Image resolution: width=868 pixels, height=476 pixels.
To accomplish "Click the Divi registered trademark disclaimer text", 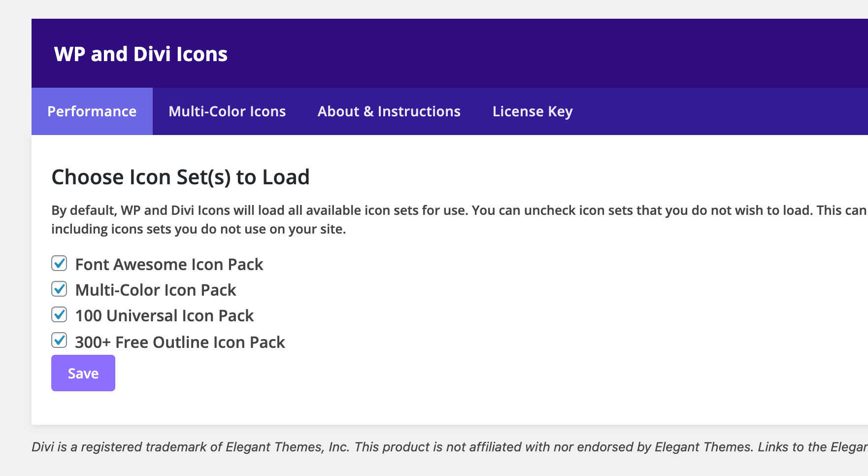I will click(449, 447).
